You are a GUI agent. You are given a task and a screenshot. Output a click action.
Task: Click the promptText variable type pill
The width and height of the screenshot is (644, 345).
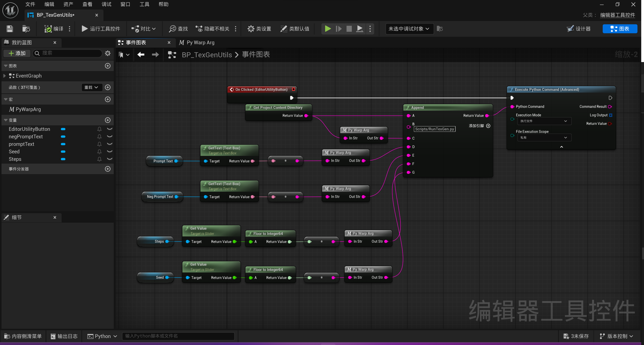click(x=63, y=144)
